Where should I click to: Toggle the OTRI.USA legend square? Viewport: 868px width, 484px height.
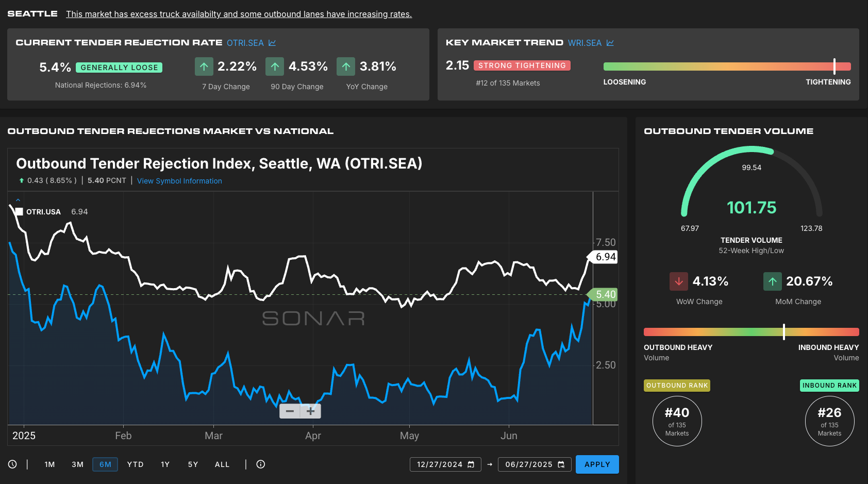click(x=19, y=212)
